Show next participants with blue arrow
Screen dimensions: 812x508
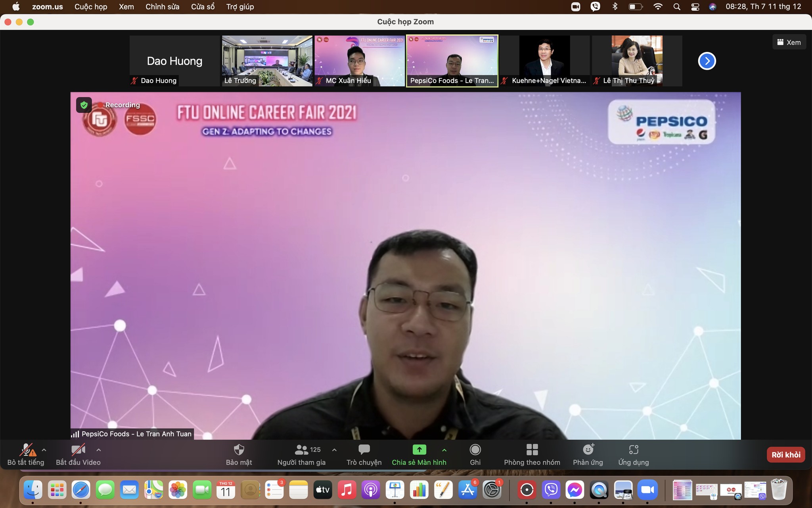pyautogui.click(x=707, y=61)
